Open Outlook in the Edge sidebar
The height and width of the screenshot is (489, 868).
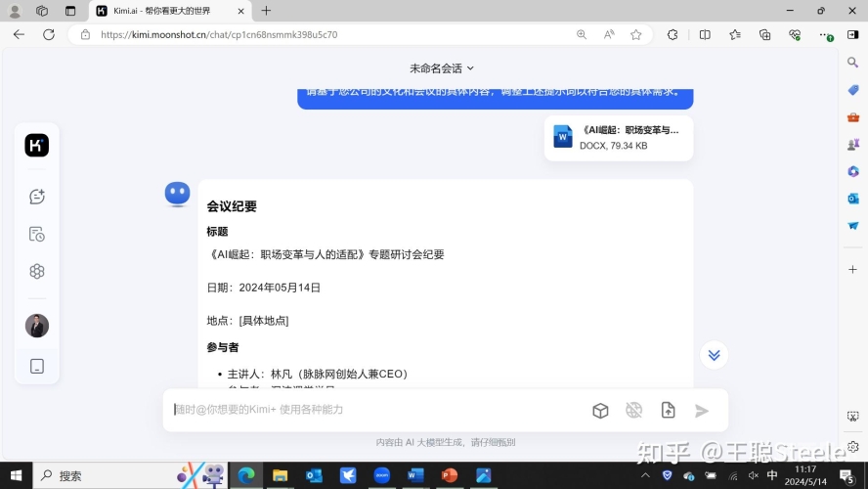(x=852, y=199)
